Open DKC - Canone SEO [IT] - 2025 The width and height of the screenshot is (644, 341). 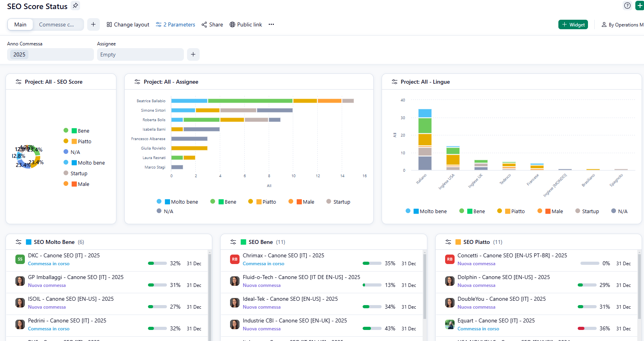coord(64,255)
